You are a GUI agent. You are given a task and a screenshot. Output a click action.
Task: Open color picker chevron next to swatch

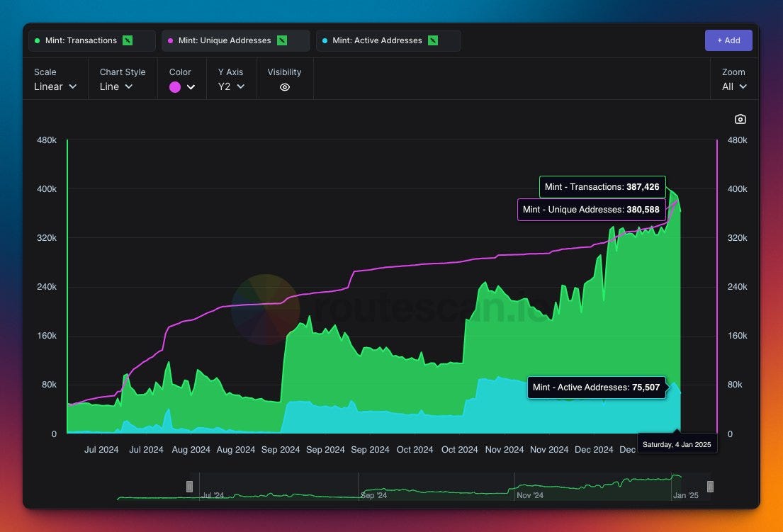[x=191, y=87]
